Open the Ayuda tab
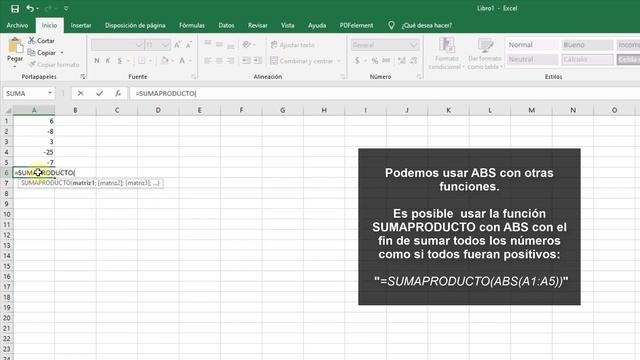This screenshot has height=360, width=640. click(317, 25)
